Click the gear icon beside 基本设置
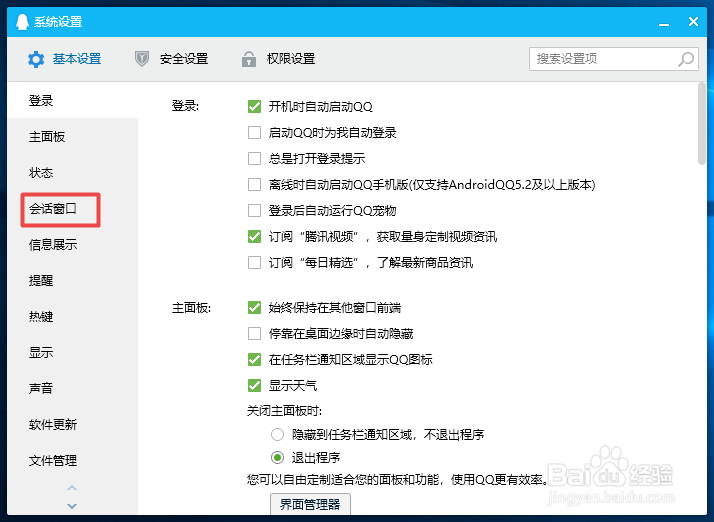Image resolution: width=714 pixels, height=522 pixels. (36, 59)
